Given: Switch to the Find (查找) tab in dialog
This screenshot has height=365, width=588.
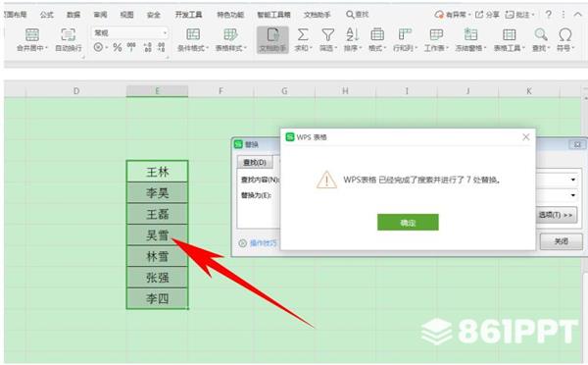Looking at the screenshot, I should point(255,162).
